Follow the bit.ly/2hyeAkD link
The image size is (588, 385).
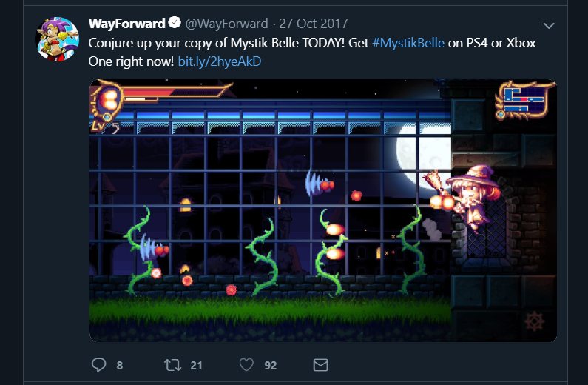tap(220, 61)
